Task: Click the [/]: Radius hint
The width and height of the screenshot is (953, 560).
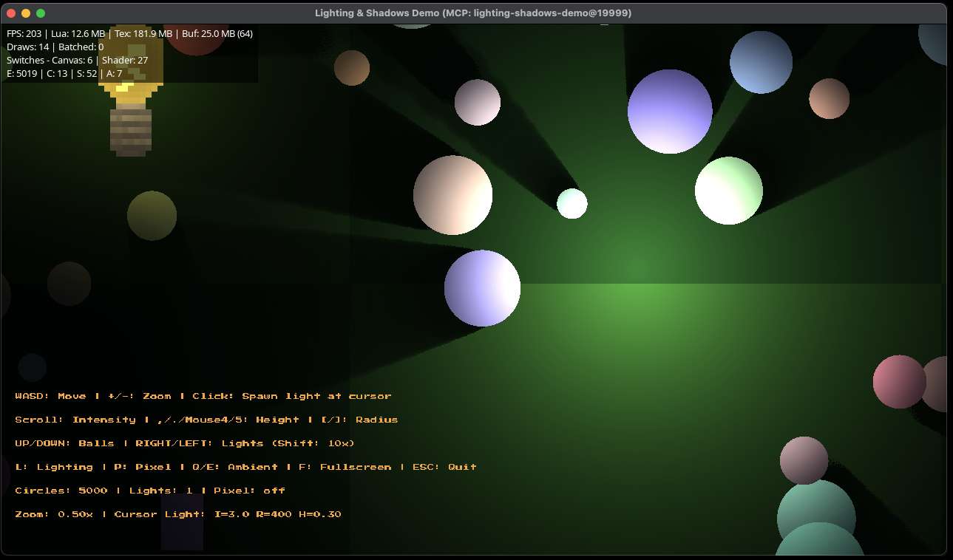Action: pyautogui.click(x=359, y=420)
